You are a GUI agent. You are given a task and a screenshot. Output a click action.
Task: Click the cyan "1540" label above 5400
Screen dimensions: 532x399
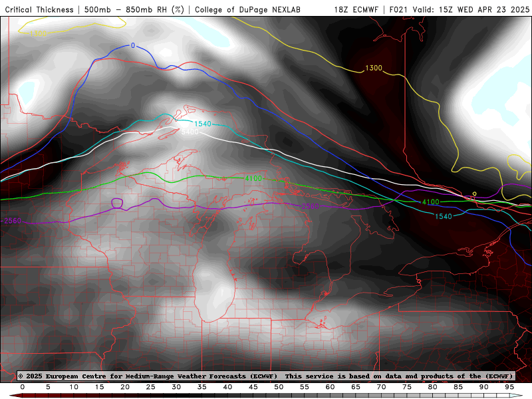click(203, 124)
